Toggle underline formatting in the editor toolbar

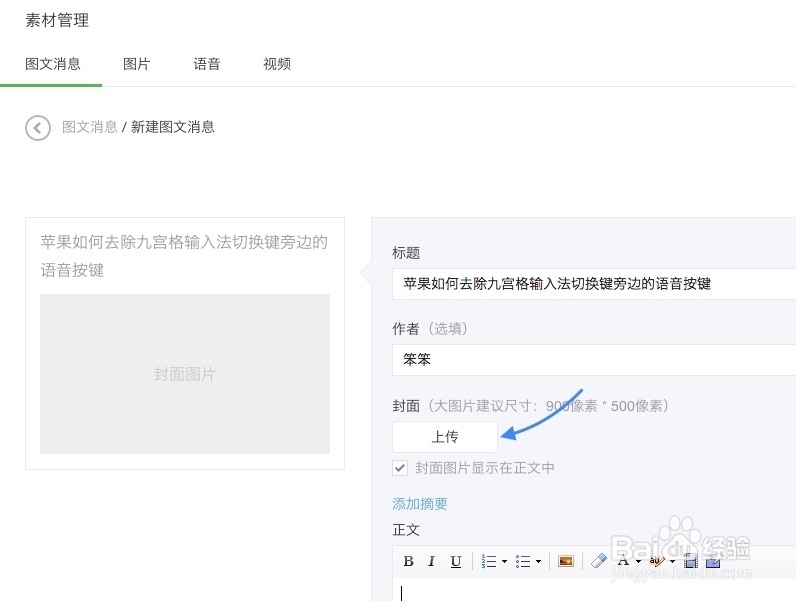pyautogui.click(x=455, y=561)
